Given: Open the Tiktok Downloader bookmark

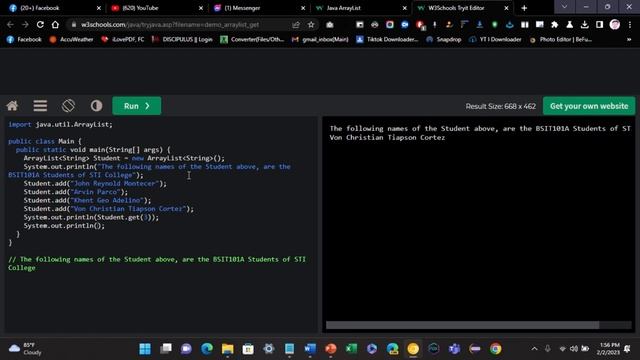Looking at the screenshot, I should [387, 40].
